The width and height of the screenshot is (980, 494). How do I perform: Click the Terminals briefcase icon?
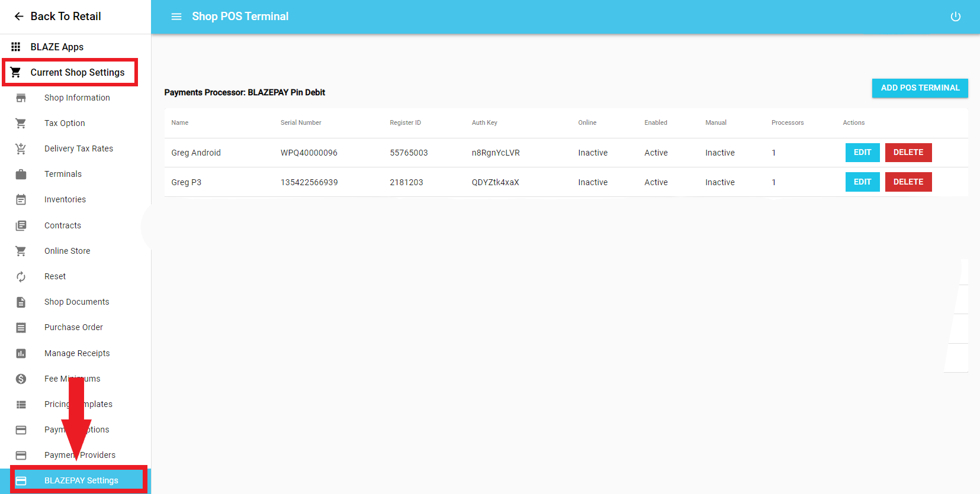(x=21, y=174)
